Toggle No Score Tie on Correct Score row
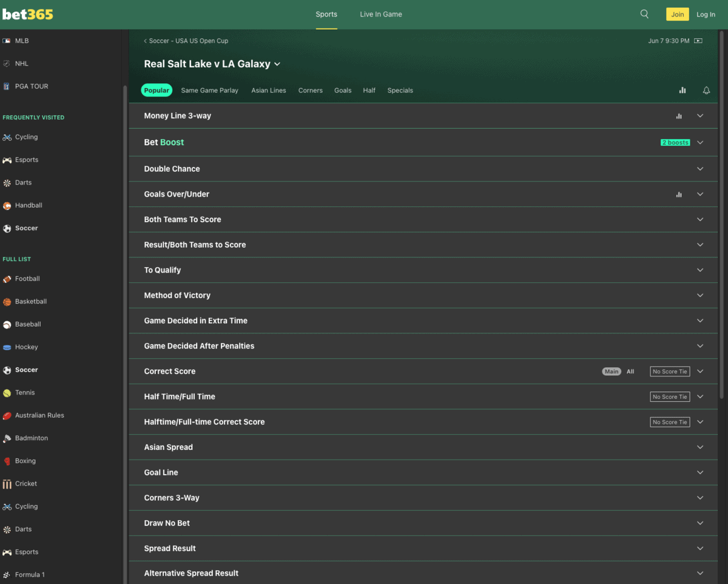This screenshot has width=728, height=584. coord(670,372)
